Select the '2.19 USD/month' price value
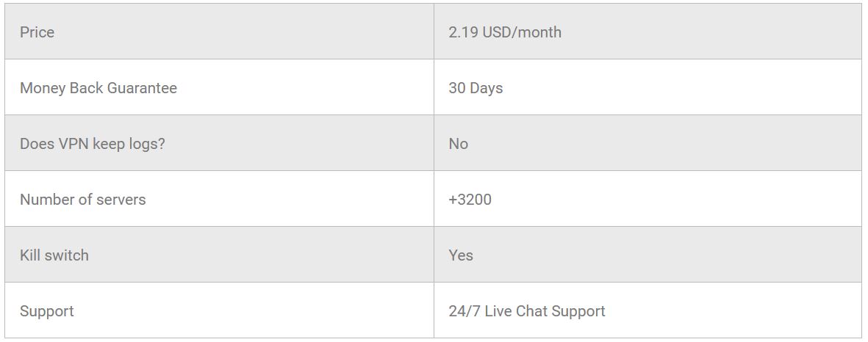Image resolution: width=868 pixels, height=342 pixels. click(505, 32)
